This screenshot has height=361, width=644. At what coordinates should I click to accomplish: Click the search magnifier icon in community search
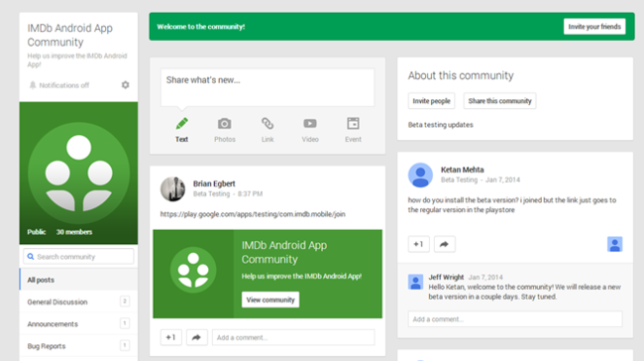point(31,257)
